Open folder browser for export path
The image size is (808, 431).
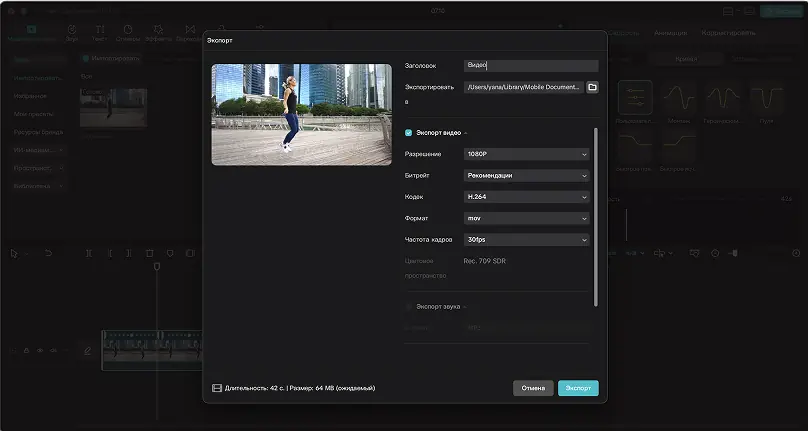point(592,87)
